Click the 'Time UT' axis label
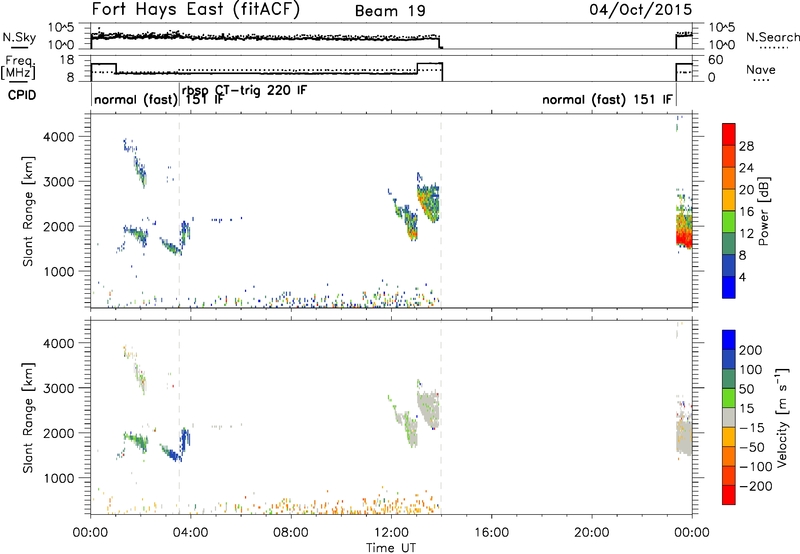This screenshot has width=800, height=554. [391, 548]
